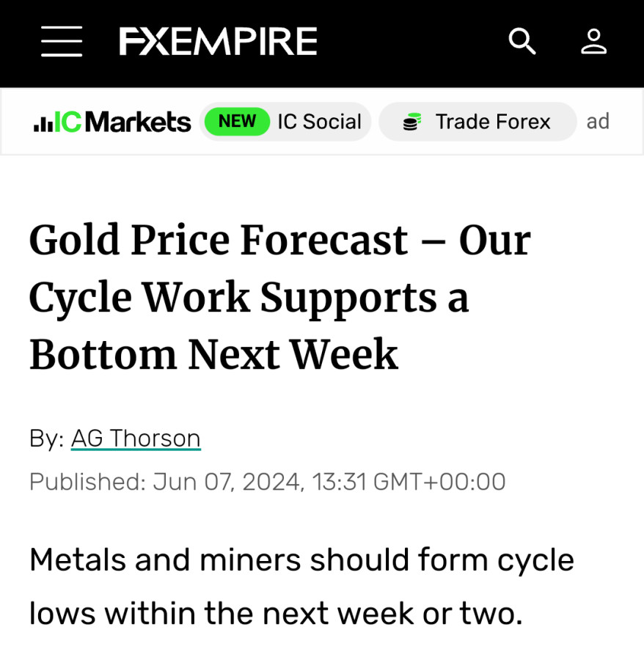Open the IC Social promo pill
This screenshot has width=644, height=660.
click(319, 122)
